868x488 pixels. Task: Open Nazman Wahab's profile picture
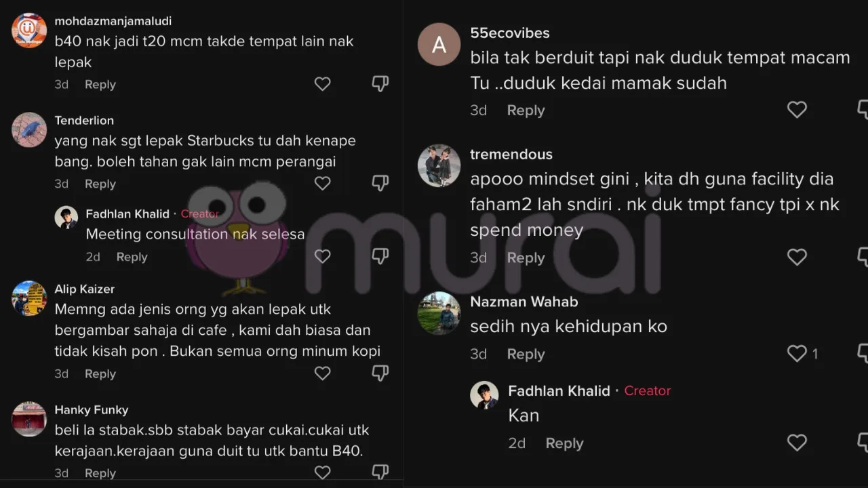click(x=439, y=313)
